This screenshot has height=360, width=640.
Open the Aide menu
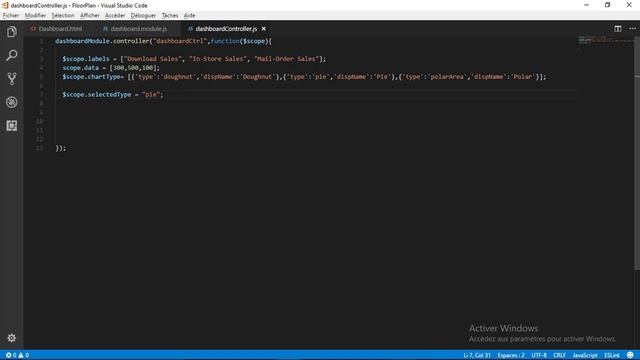[x=189, y=16]
